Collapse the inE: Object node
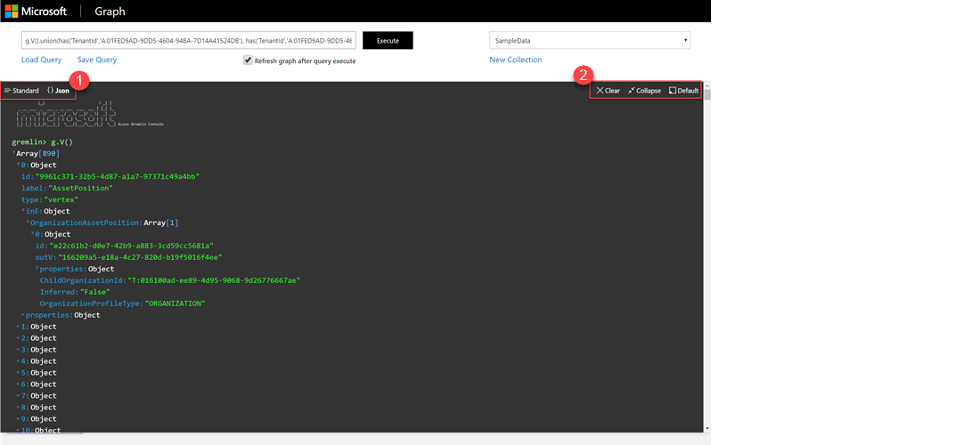Viewport: 980px width, 445px height. (x=23, y=212)
